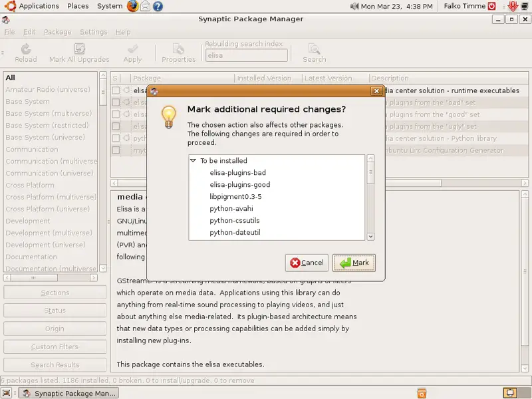Sort by the Package column header
Viewport: 532px width, 399px height.
tap(182, 78)
